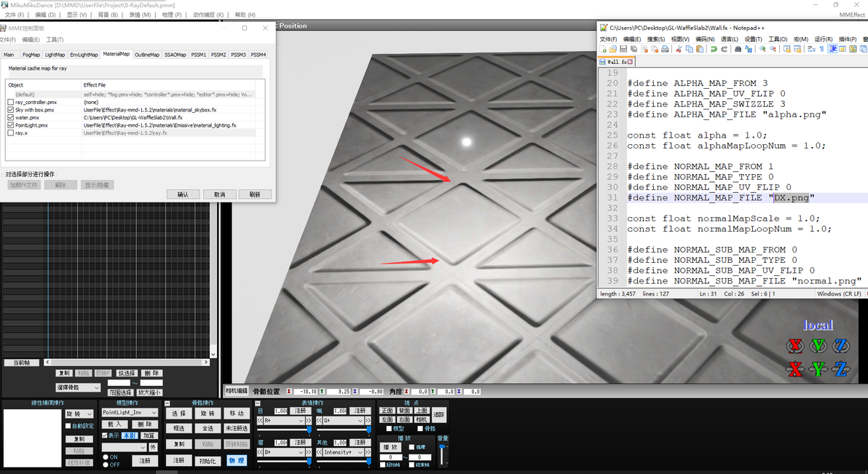Save the file via Notepad++ toolbar
Image resolution: width=868 pixels, height=474 pixels.
[623, 49]
